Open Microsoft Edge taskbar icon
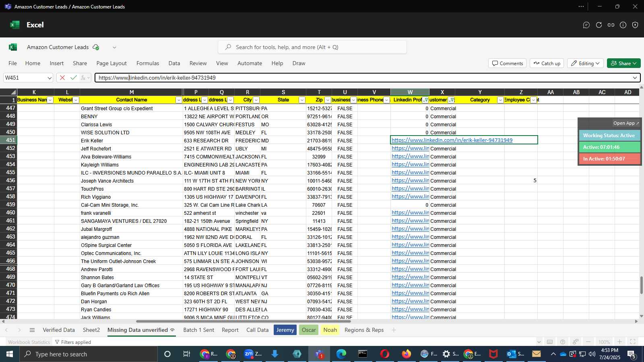Viewport: 644px width, 362px height. point(341,354)
